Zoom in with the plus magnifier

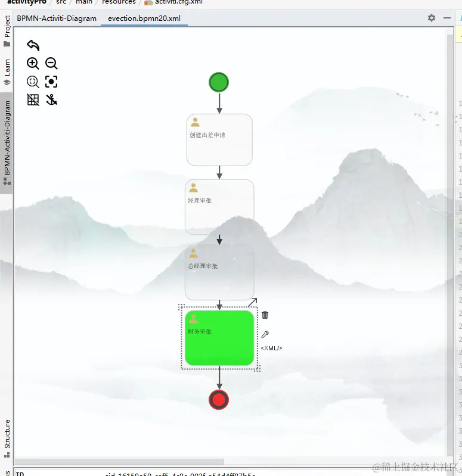(x=33, y=63)
